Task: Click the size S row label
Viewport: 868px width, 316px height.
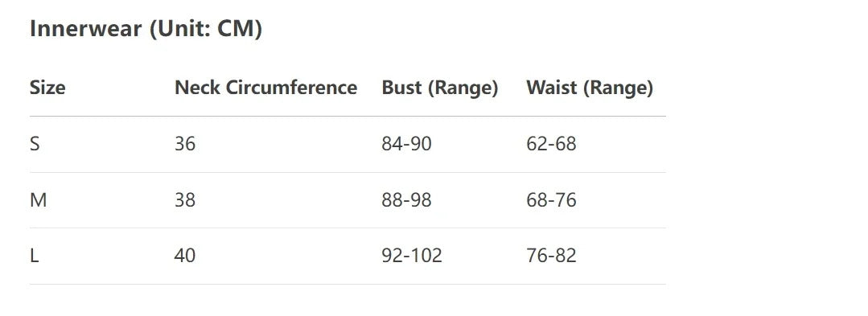Action: point(35,144)
